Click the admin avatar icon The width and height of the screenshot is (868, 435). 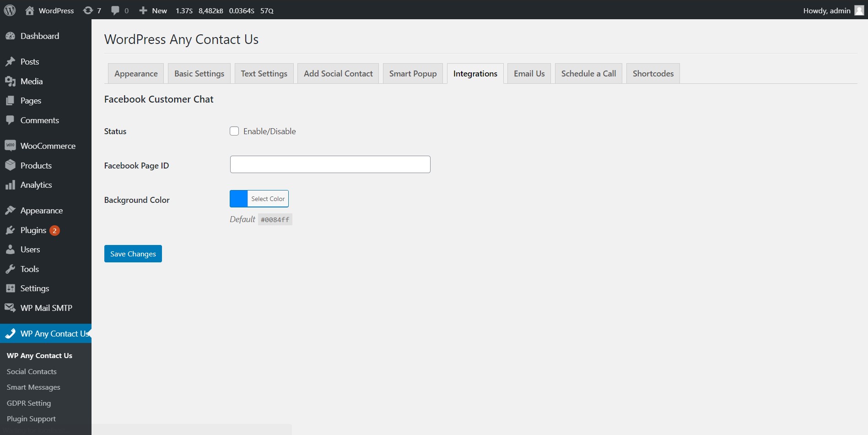(859, 11)
